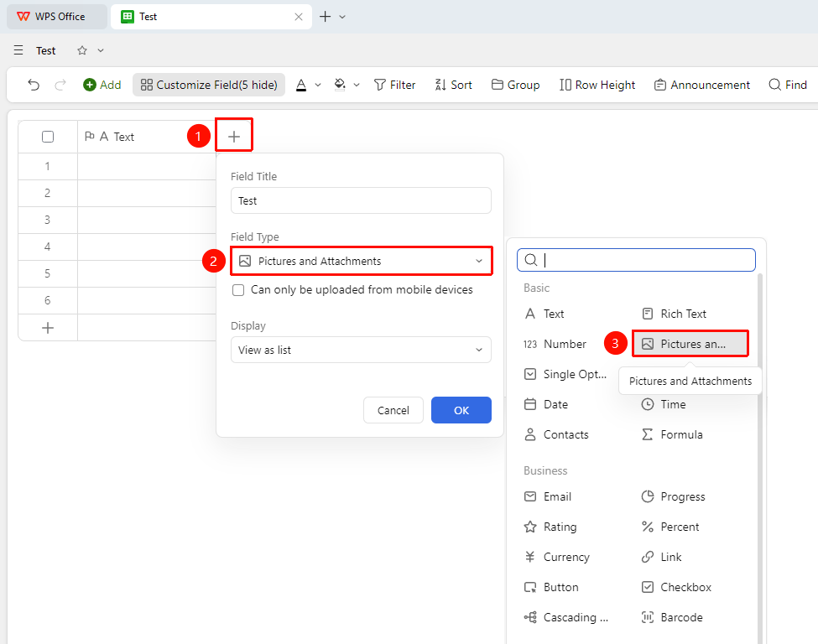The image size is (818, 644).
Task: Click the Field Title input box
Action: [x=361, y=200]
